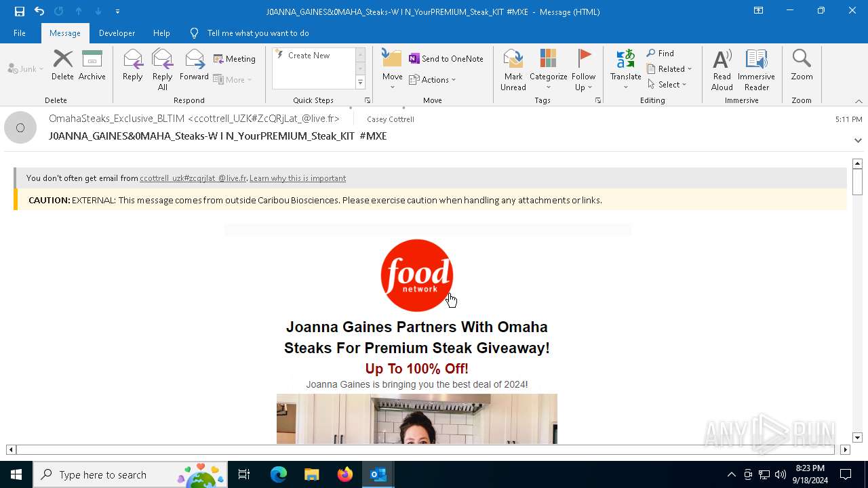This screenshot has width=868, height=488.
Task: Click Learn why this is important link
Action: 298,178
